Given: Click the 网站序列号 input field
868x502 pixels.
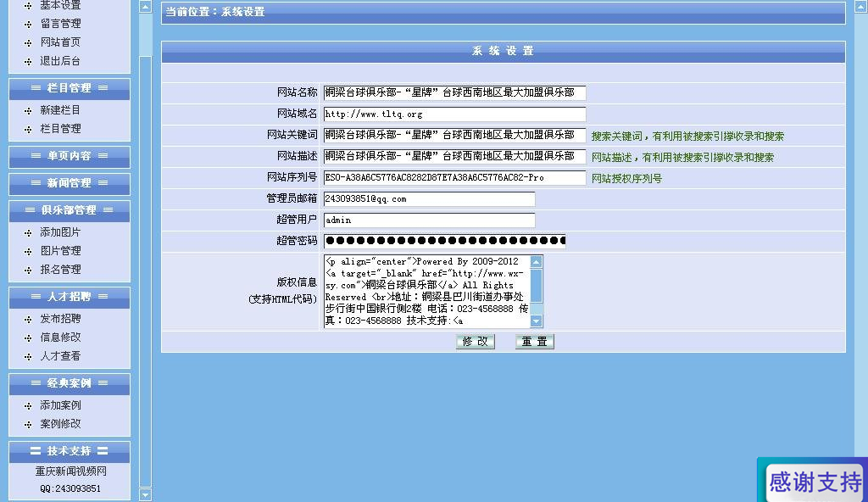Looking at the screenshot, I should point(454,178).
